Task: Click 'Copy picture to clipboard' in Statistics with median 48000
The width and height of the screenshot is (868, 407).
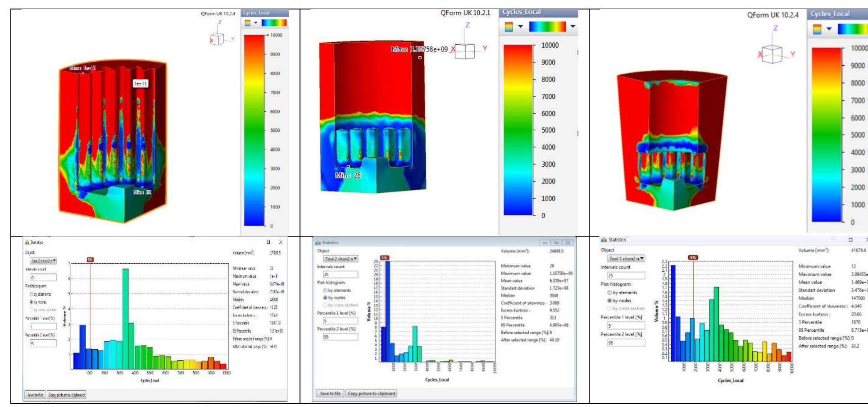Action: tap(66, 395)
